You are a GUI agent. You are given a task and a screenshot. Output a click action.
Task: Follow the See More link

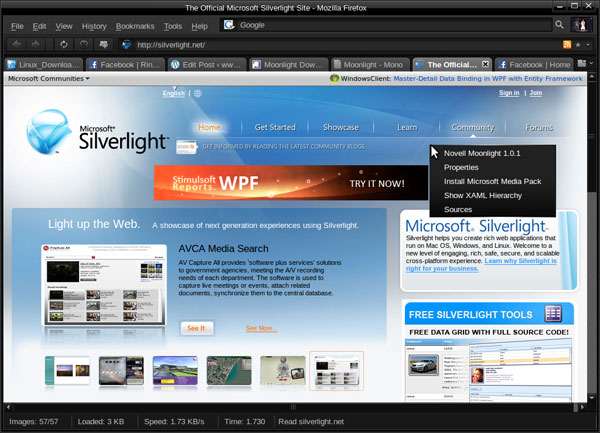260,328
